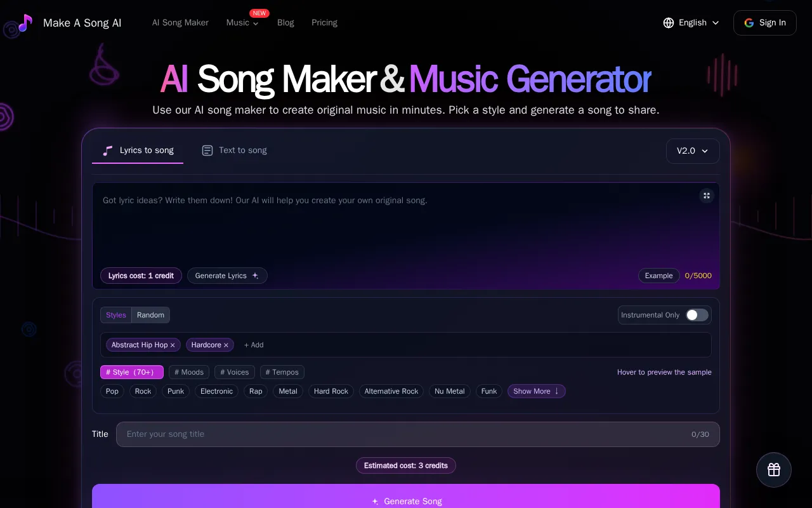Viewport: 812px width, 508px height.
Task: Switch to the Lyrics to song tab
Action: 138,150
